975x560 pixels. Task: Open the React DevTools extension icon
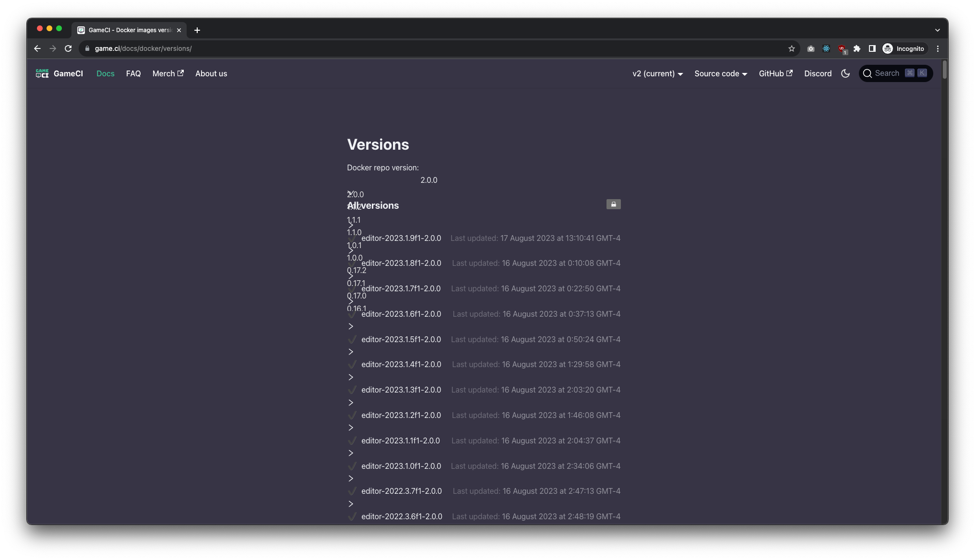pyautogui.click(x=826, y=48)
